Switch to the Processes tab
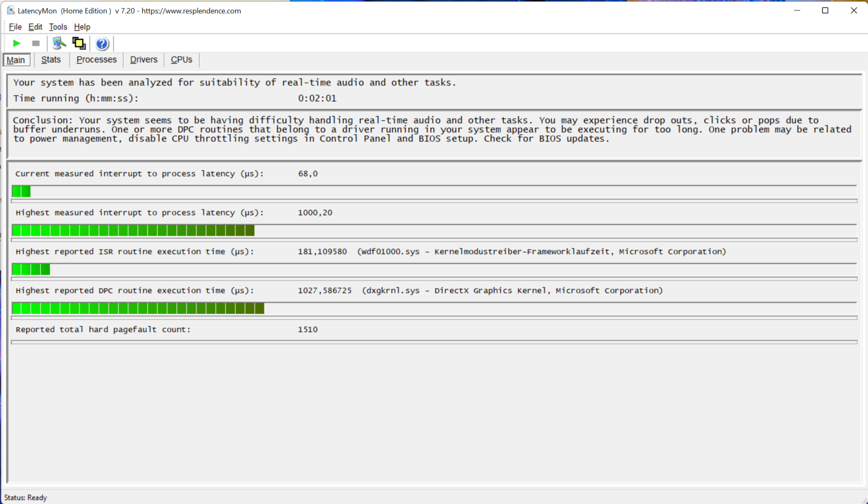The image size is (868, 504). click(96, 60)
